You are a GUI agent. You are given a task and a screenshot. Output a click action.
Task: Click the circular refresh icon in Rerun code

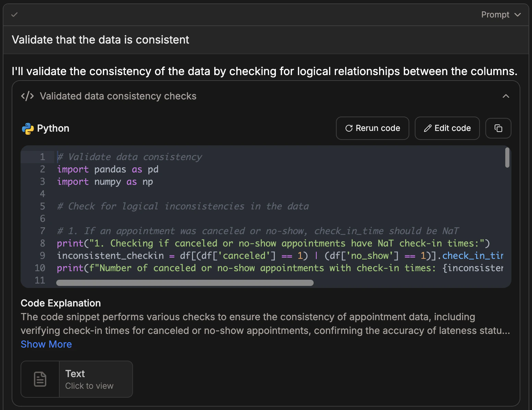point(349,128)
